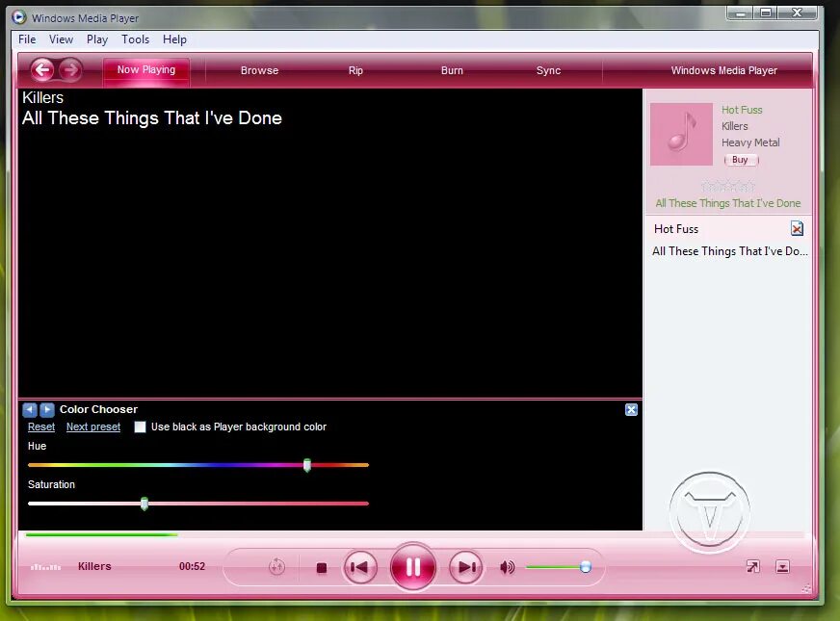Open the Help menu

tap(174, 39)
